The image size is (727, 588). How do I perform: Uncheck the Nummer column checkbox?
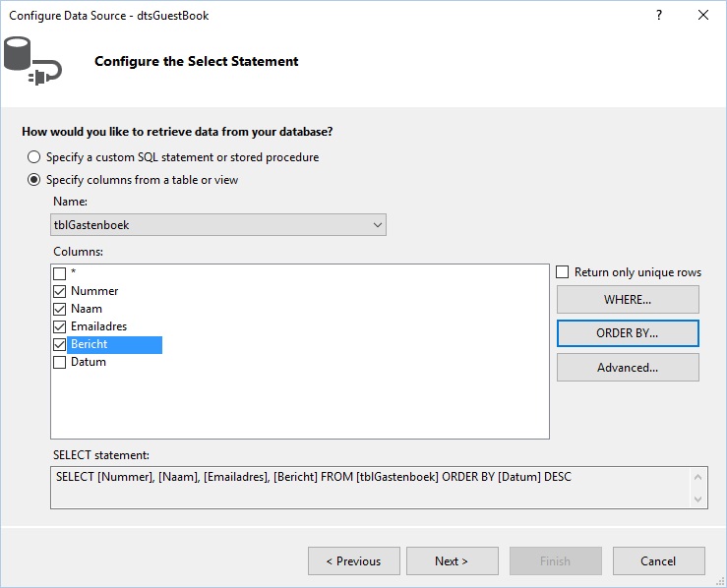point(59,291)
